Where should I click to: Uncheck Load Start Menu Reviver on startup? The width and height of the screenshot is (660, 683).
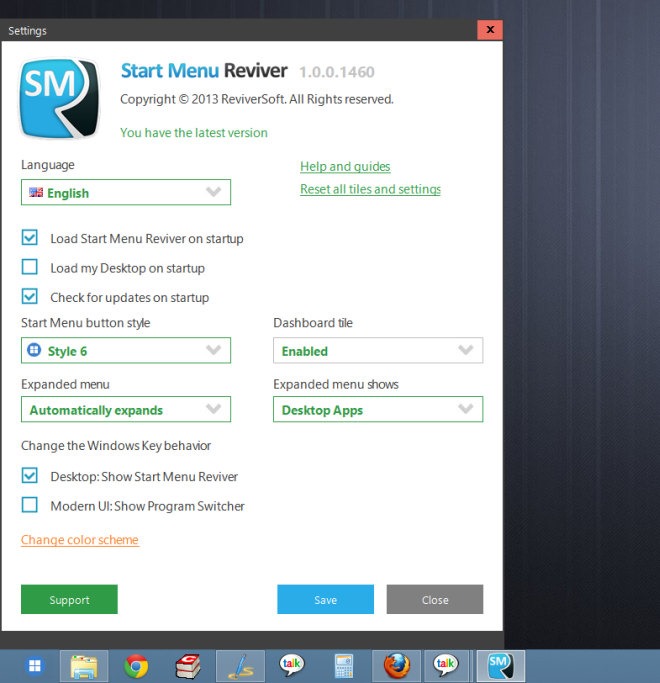(x=30, y=238)
